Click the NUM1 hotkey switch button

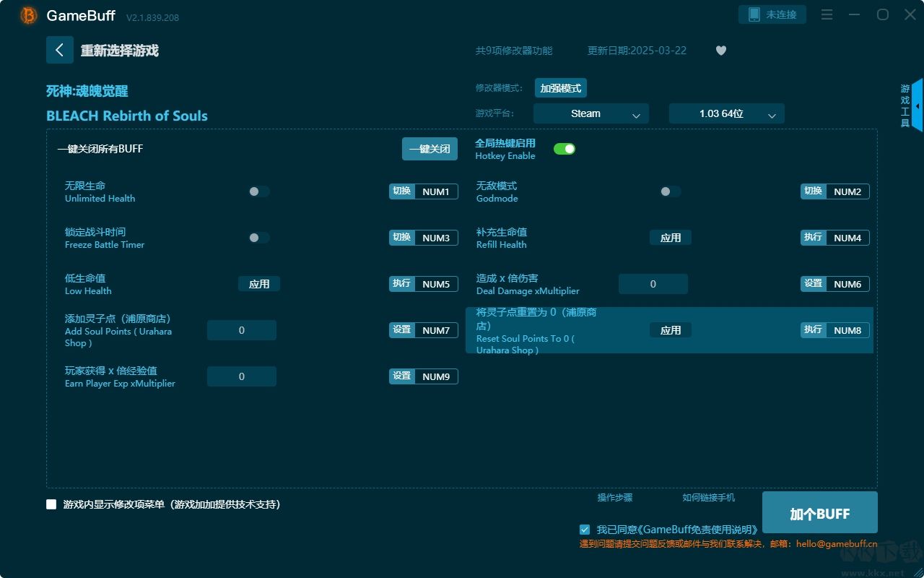coord(424,191)
